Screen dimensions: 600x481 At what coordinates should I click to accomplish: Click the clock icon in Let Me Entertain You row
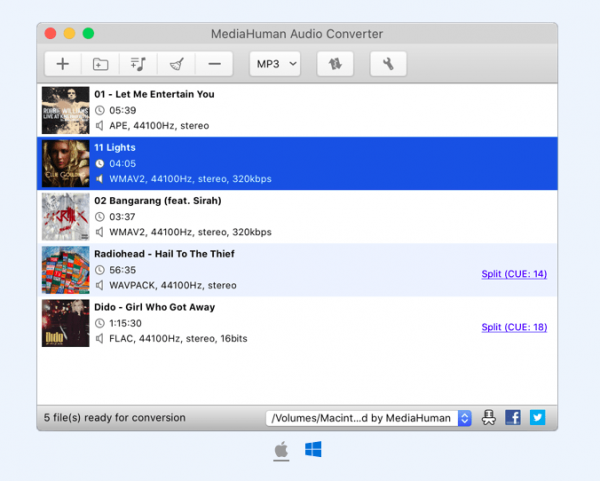coord(99,111)
